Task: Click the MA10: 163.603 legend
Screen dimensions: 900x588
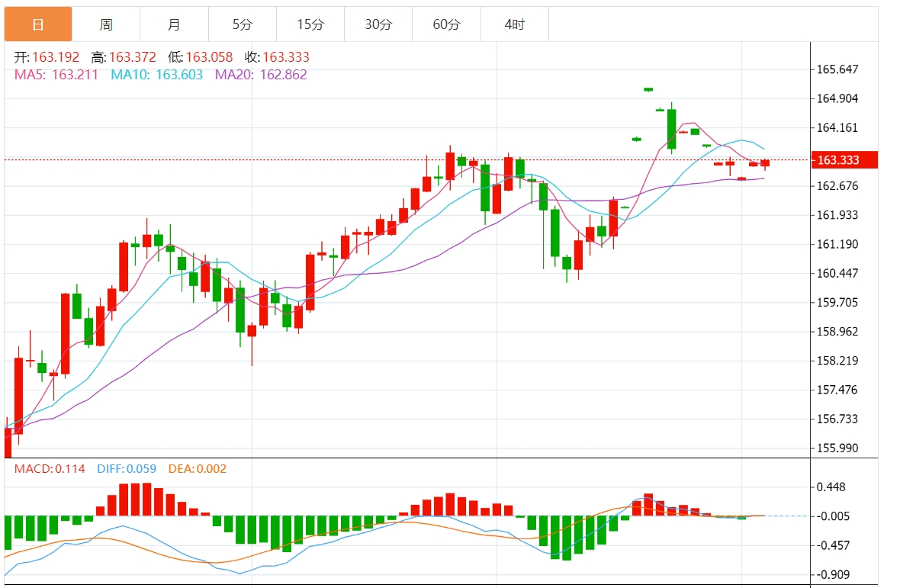Action: (156, 76)
